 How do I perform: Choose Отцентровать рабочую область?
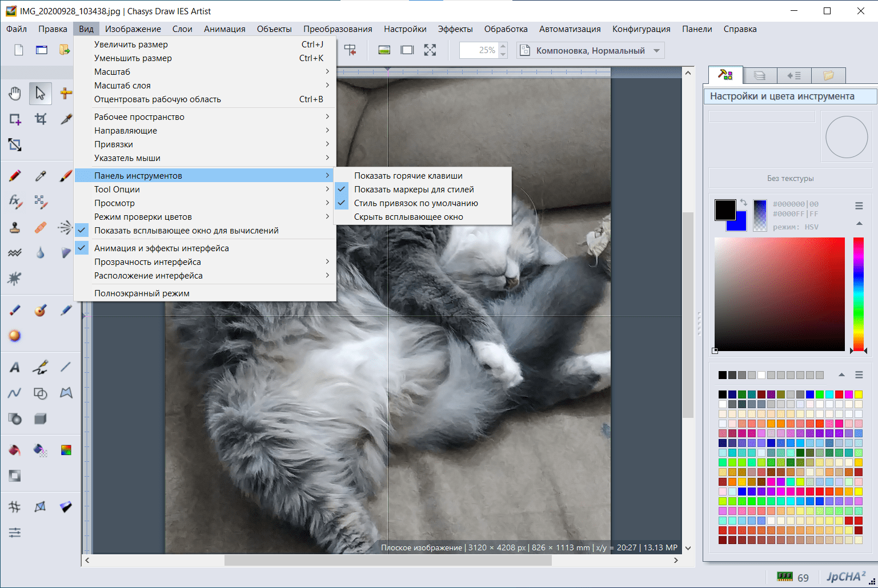coord(205,99)
